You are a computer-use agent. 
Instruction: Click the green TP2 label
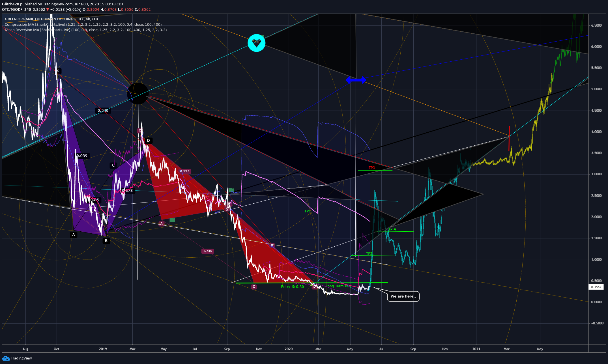click(x=369, y=254)
